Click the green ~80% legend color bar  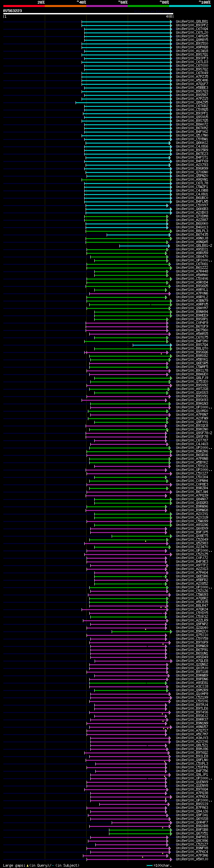point(148,6)
